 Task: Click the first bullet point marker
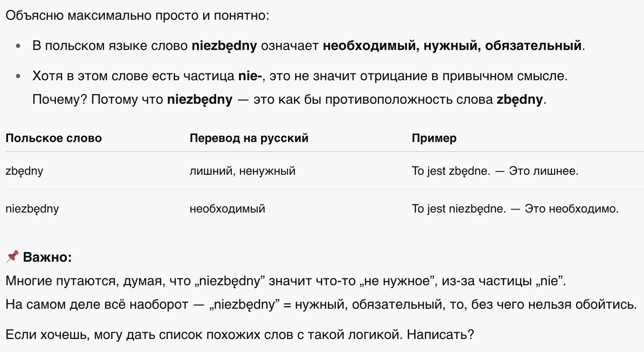pyautogui.click(x=18, y=46)
